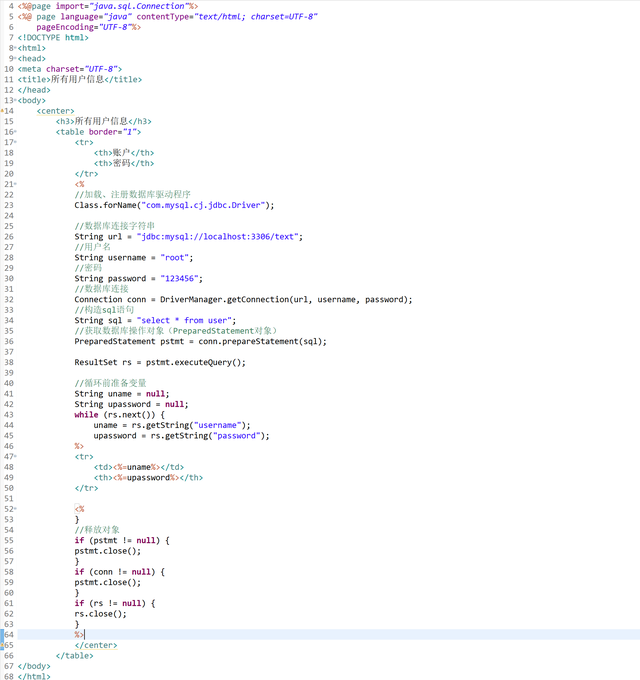The width and height of the screenshot is (640, 680).
Task: Click the "jdbc:mysql://localhost:3306/text" string
Action: tap(218, 237)
